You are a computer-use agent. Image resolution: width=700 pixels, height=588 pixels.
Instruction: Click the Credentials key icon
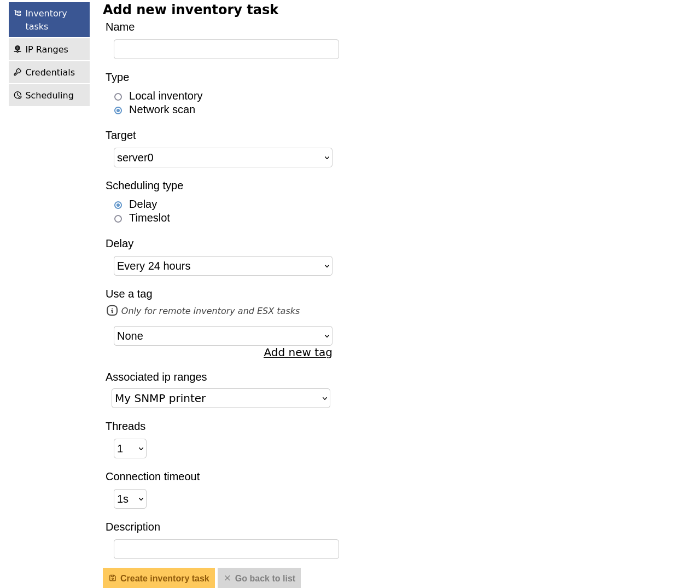17,72
